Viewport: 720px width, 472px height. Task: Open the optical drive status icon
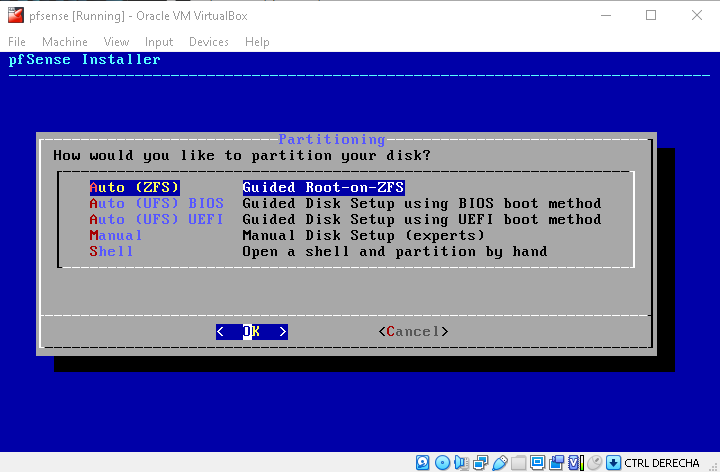pyautogui.click(x=442, y=462)
